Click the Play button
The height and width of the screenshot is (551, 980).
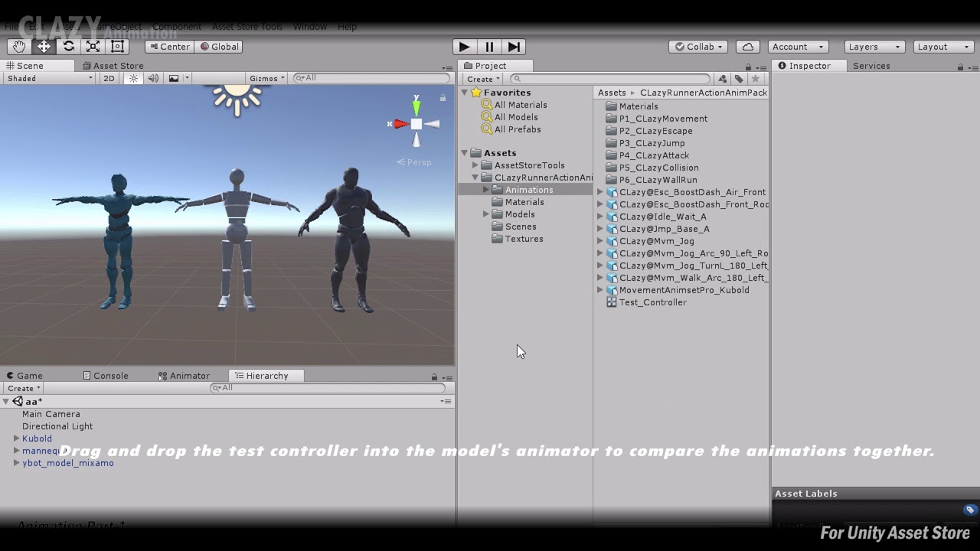click(464, 47)
